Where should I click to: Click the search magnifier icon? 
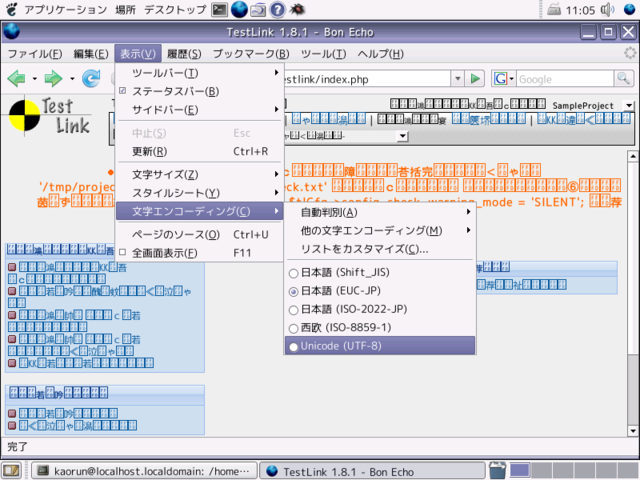point(624,78)
